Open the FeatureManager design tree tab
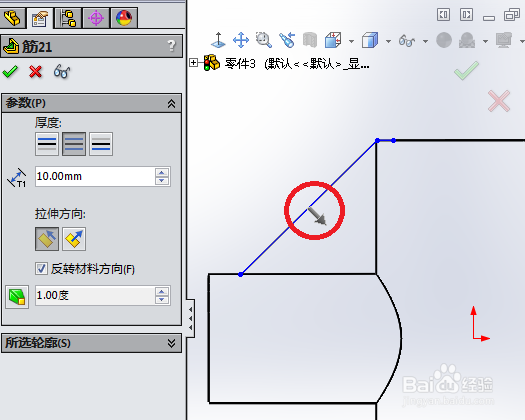Screen dimensions: 525x420 [13, 18]
